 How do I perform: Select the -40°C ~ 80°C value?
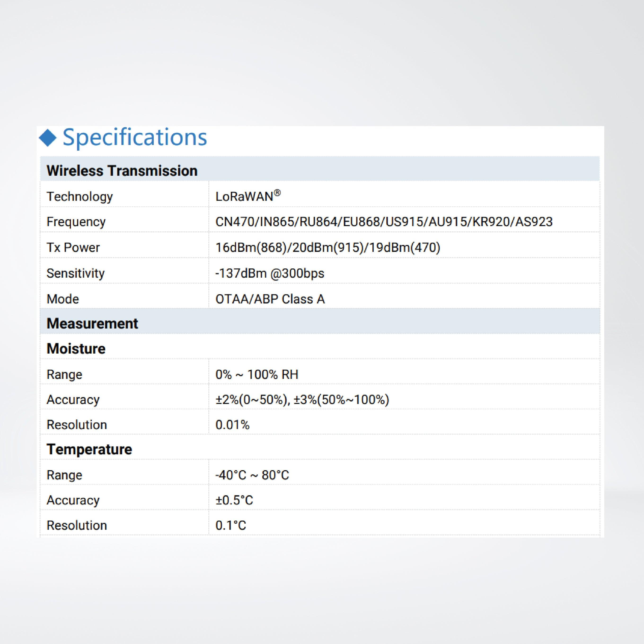252,475
